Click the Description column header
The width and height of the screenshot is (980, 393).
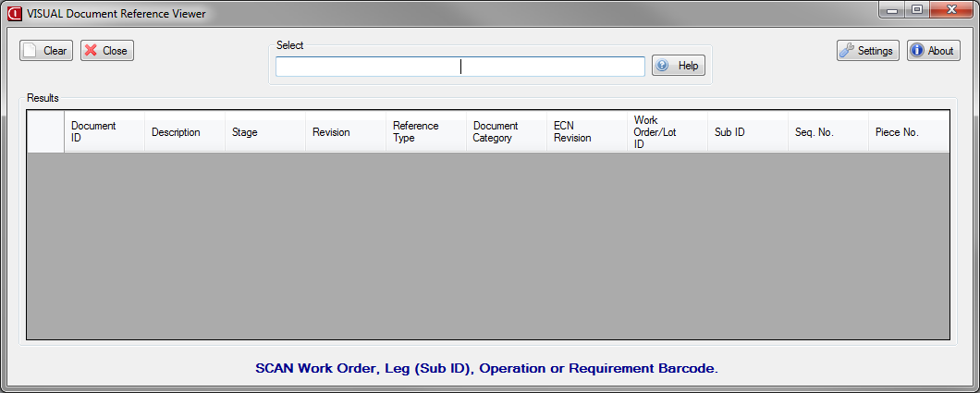185,132
